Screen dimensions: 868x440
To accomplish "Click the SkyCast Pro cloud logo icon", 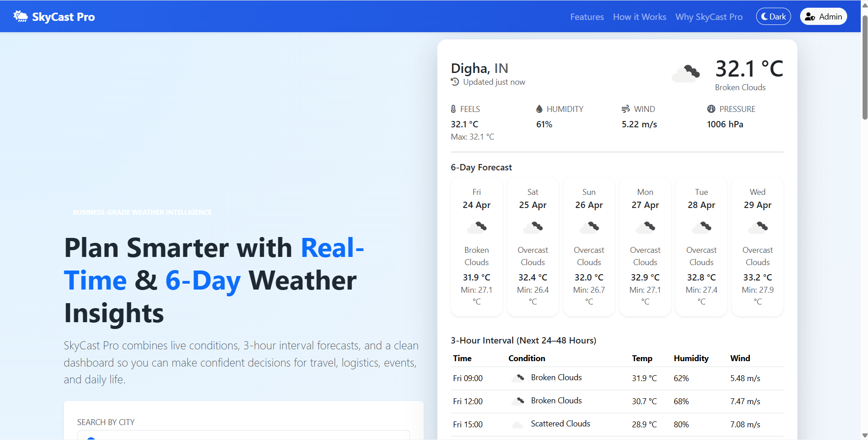I will pos(20,16).
